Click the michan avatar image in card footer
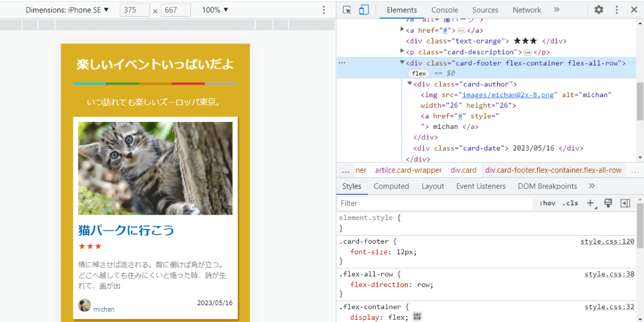Viewport: 644px width, 322px height. coord(85,305)
